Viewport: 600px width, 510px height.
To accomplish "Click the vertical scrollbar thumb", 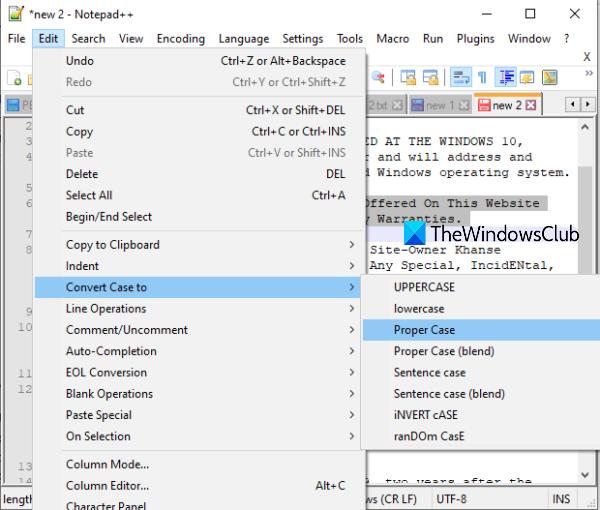I will (x=585, y=220).
